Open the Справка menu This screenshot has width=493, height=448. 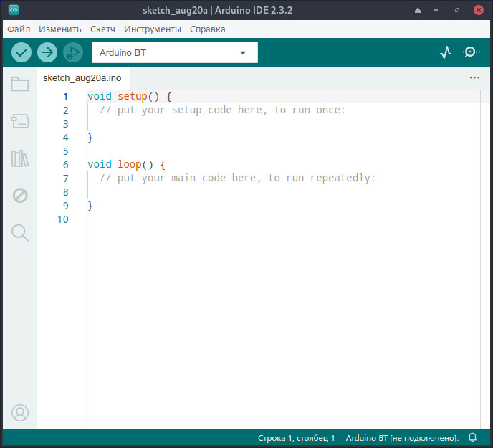208,29
